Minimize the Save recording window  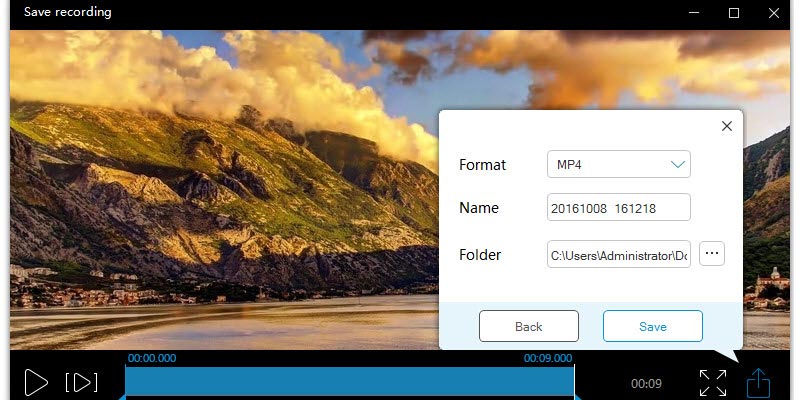coord(693,13)
